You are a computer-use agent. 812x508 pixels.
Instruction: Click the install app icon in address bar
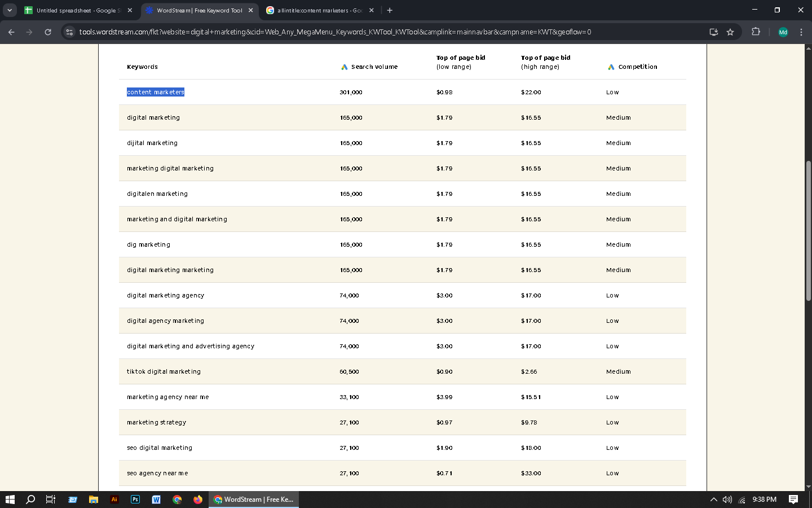pyautogui.click(x=713, y=32)
